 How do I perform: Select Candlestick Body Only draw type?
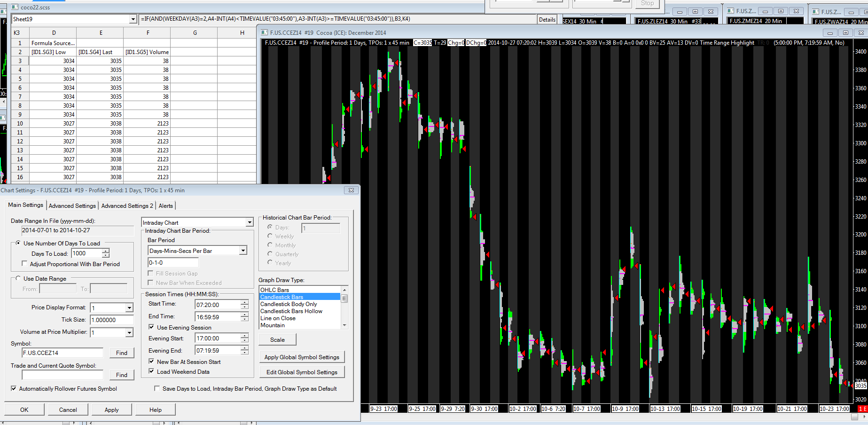coord(300,304)
